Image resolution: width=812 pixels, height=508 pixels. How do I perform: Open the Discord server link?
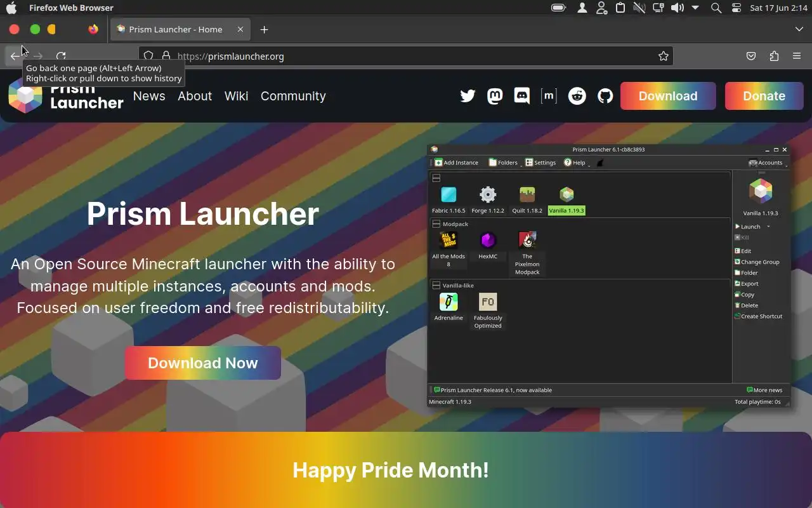coord(522,96)
